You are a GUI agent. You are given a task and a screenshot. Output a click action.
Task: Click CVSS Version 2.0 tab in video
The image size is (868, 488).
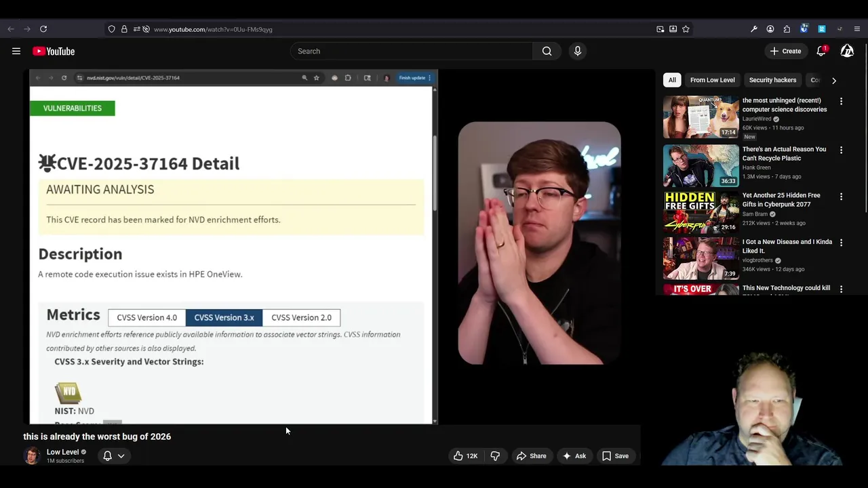tap(301, 317)
